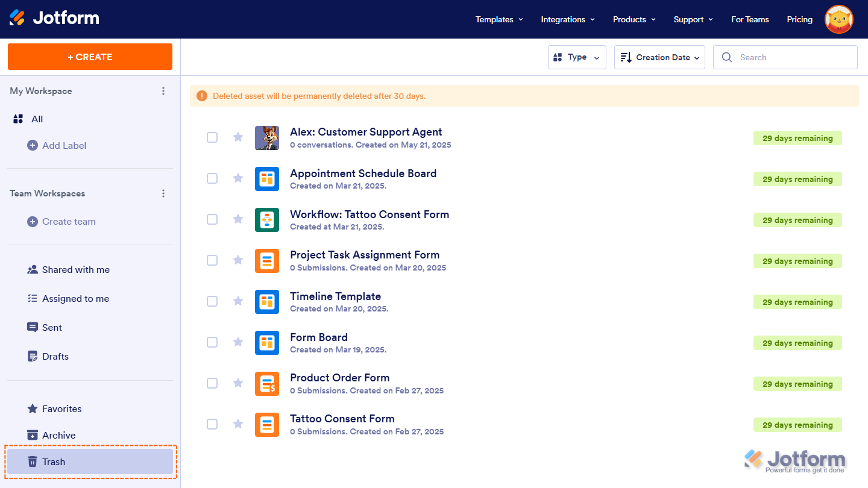Open the Type filter dropdown
Screen dimensions: 868x488
coord(577,57)
